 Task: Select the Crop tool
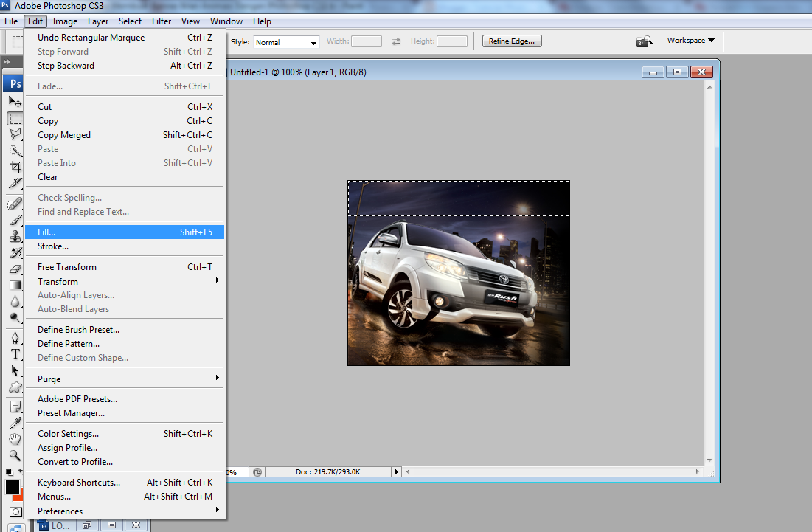point(15,167)
